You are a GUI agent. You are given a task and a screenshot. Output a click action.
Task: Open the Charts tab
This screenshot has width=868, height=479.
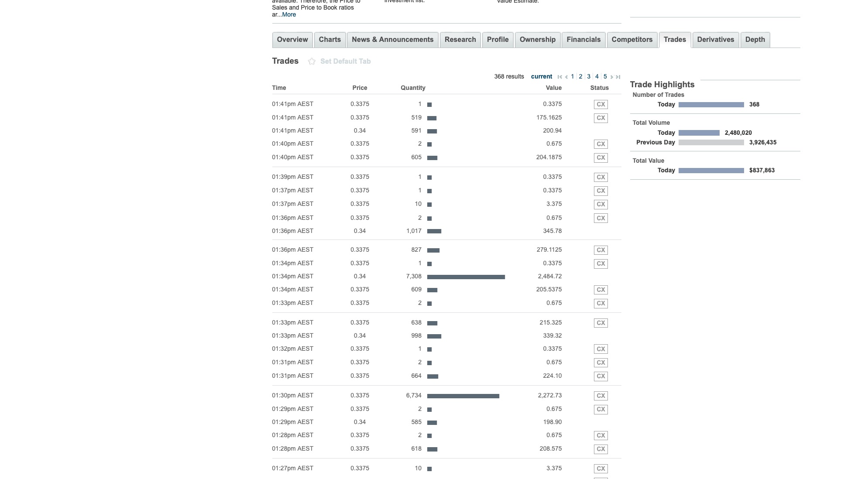pyautogui.click(x=329, y=40)
